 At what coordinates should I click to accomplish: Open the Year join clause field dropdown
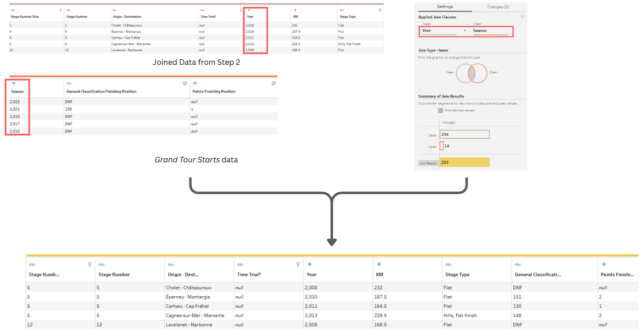coord(439,31)
